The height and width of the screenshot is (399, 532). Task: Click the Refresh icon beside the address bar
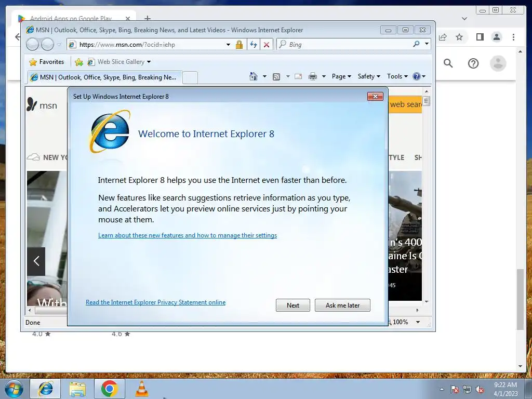[253, 45]
